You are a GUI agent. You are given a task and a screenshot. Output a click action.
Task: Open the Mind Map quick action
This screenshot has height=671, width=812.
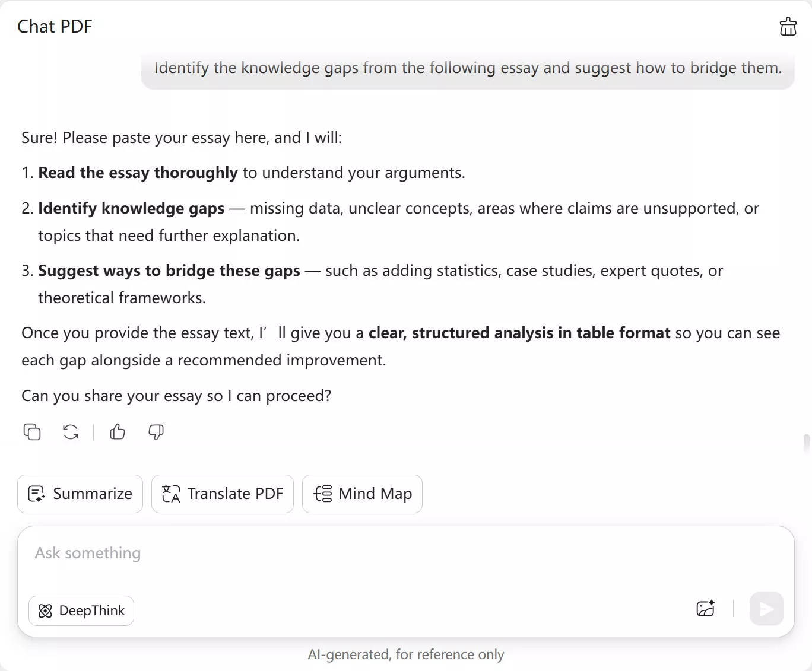click(362, 494)
